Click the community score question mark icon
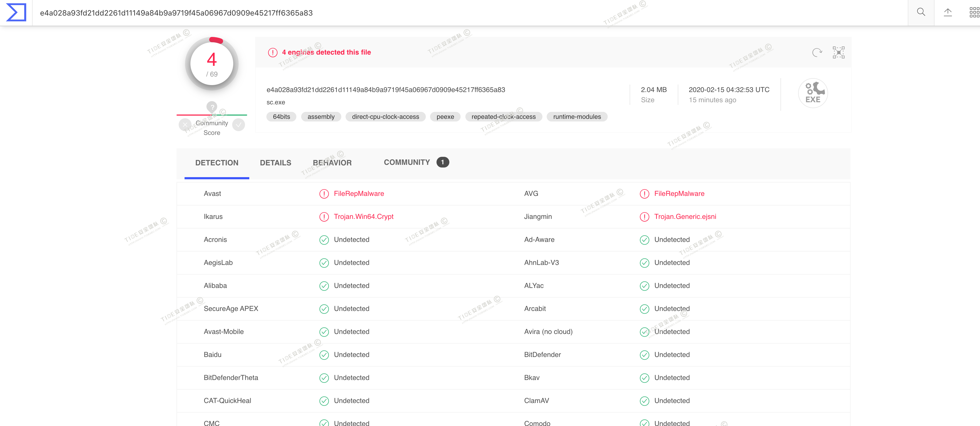The image size is (980, 426). pos(212,107)
